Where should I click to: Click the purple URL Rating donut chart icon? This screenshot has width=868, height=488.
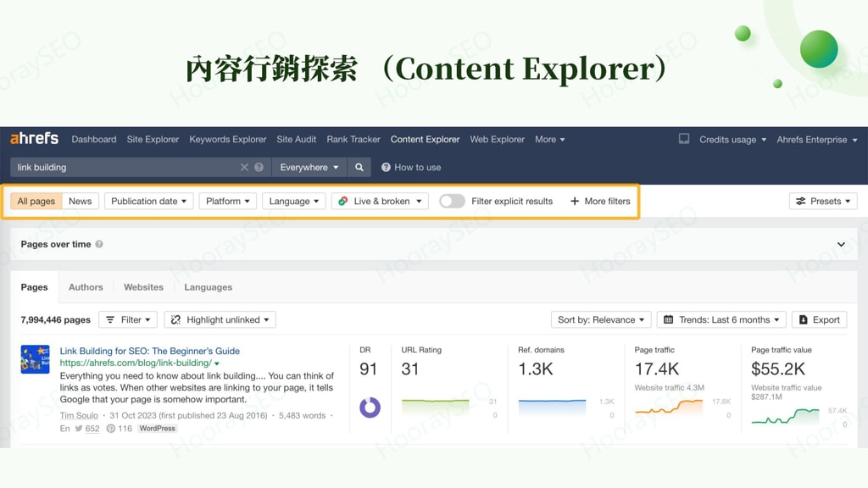[x=370, y=408]
